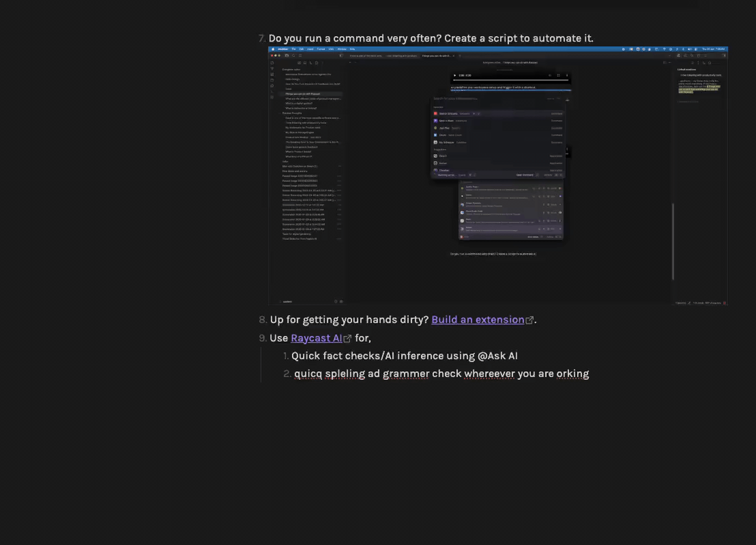Click external-link icon after Build an extension
756x545 pixels.
pyautogui.click(x=530, y=320)
